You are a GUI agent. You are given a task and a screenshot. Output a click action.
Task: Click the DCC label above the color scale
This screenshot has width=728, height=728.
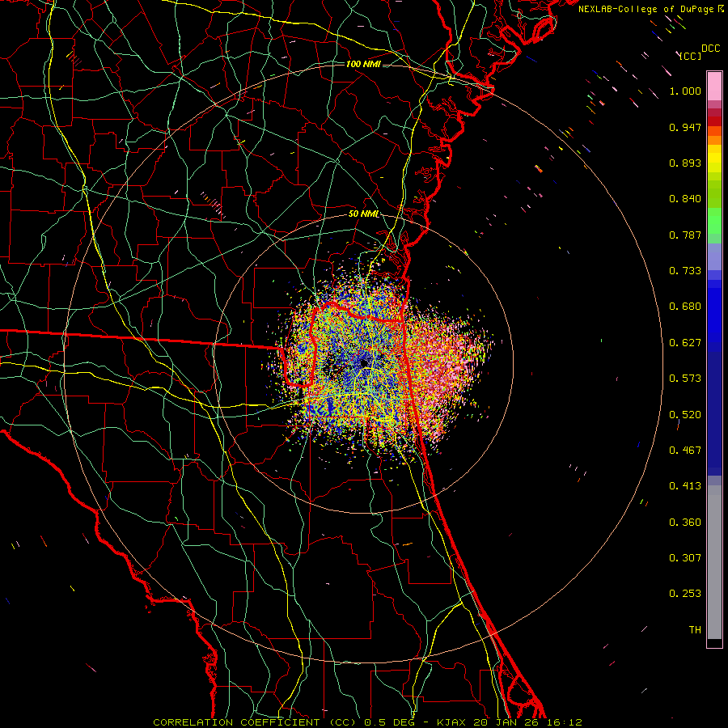pyautogui.click(x=710, y=49)
